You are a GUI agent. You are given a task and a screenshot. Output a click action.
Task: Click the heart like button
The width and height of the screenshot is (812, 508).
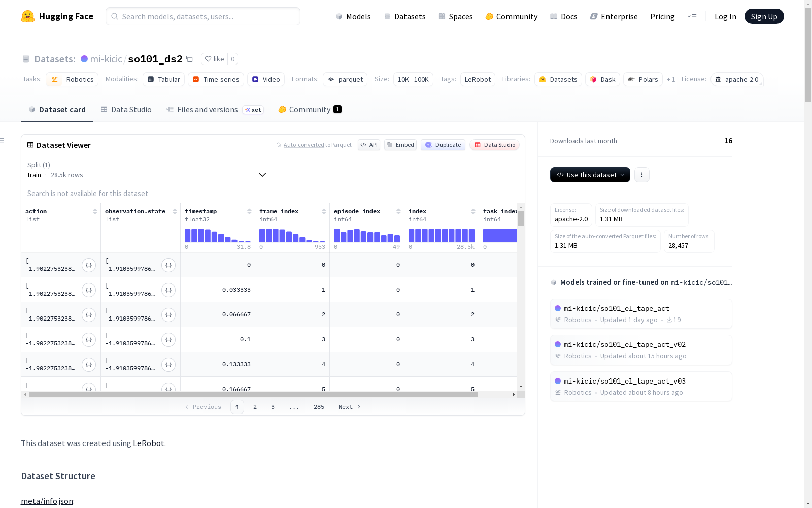pos(214,59)
